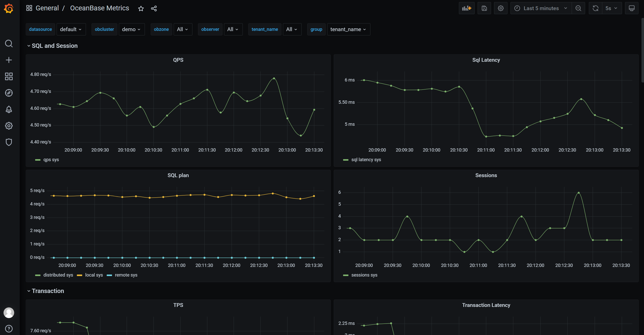Collapse the SQL and Session row
Screen dimensions: 644x335
53,46
